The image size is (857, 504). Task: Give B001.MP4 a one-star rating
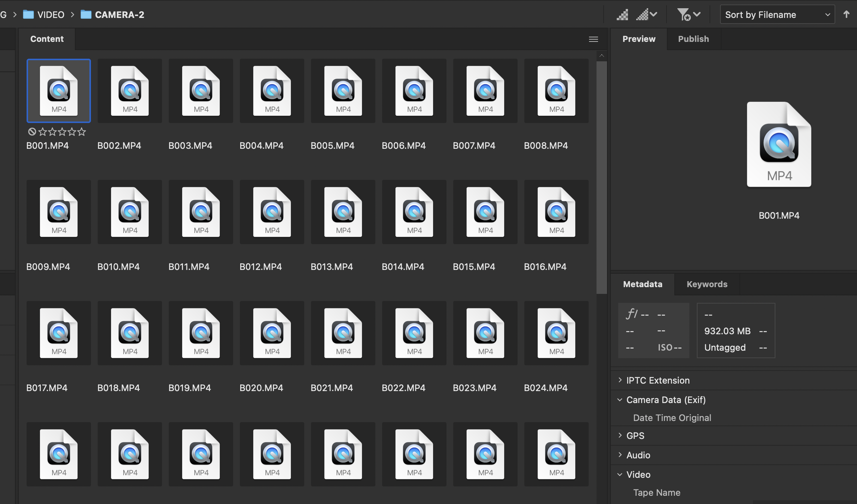tap(42, 132)
